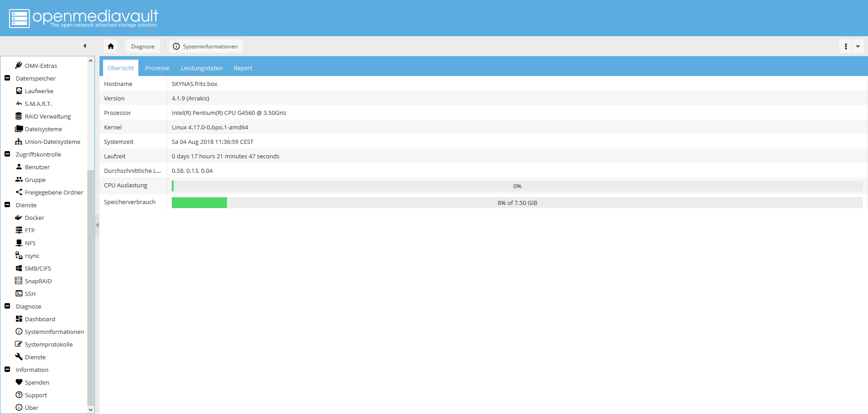The image size is (868, 414).
Task: Click the Dashboard tiles icon
Action: click(x=19, y=319)
